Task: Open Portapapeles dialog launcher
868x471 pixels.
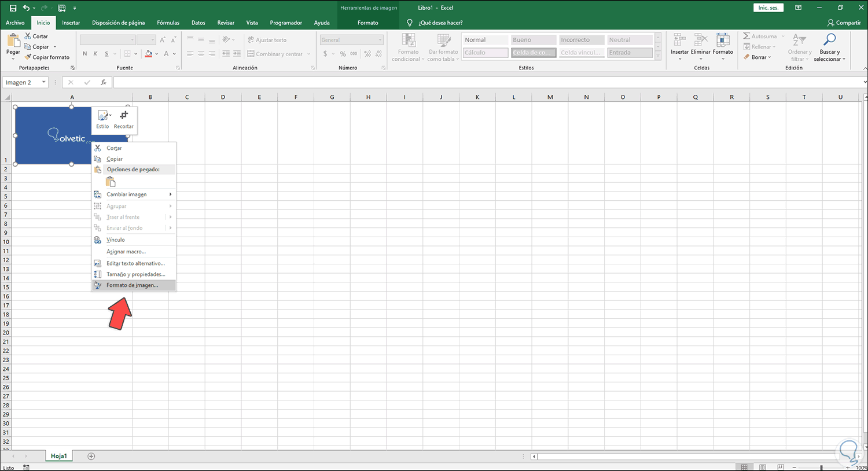Action: coord(73,68)
